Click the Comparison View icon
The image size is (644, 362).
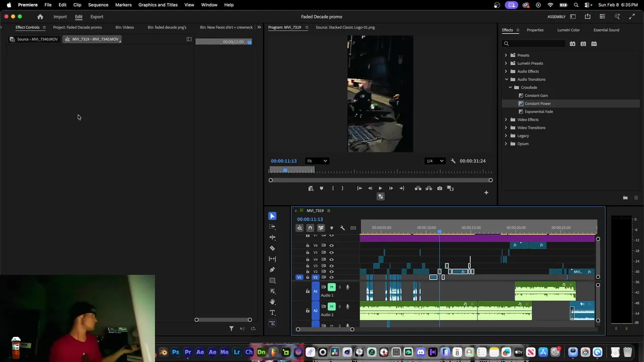pos(450,189)
